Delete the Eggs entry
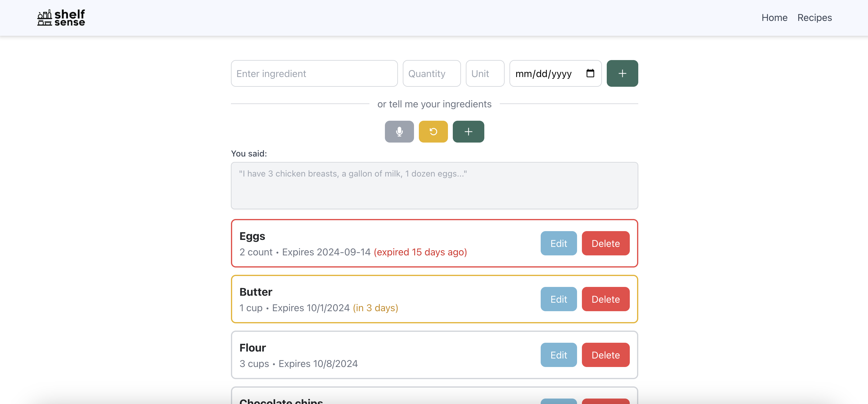 click(x=605, y=243)
